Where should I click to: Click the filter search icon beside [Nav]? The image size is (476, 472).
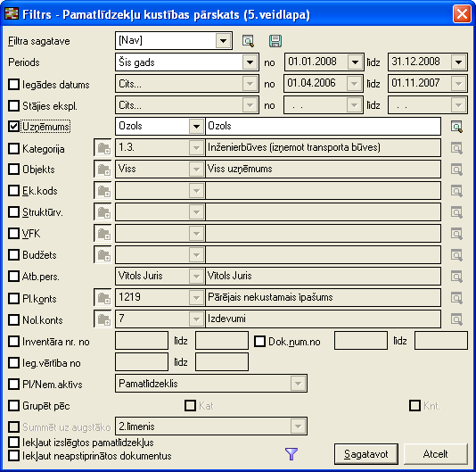click(248, 41)
